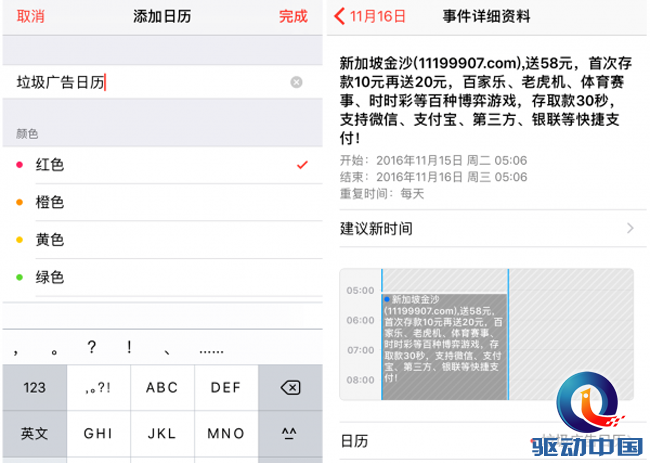
Task: Tap 取消 to cancel adding calendar
Action: coord(30,17)
